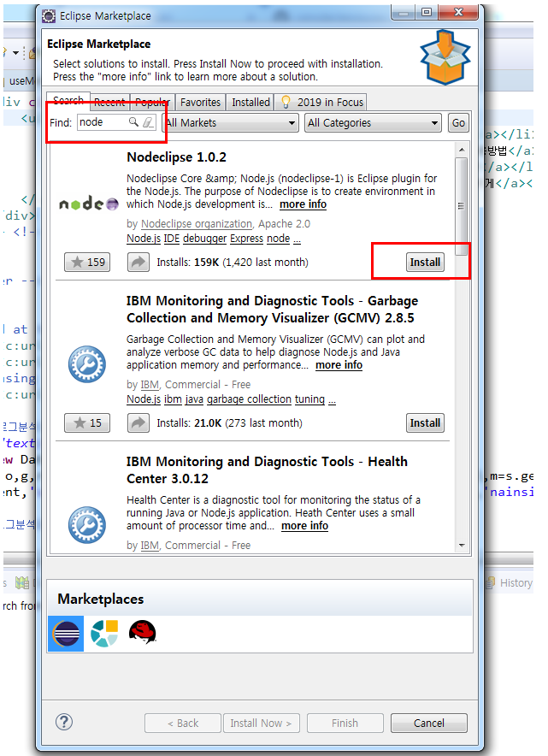Viewport: 548px width, 756px height.
Task: Open the All Markets dropdown
Action: (x=231, y=123)
